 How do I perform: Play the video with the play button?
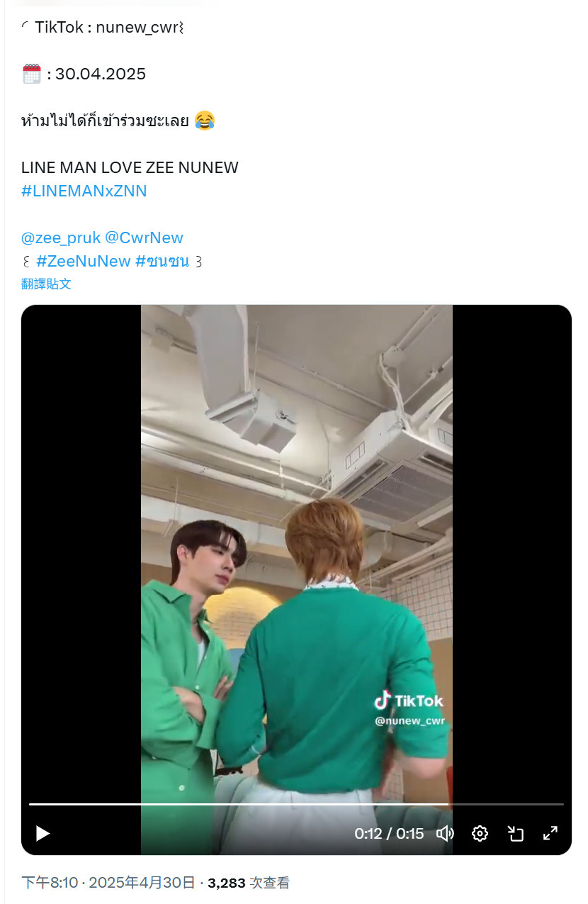click(x=43, y=833)
